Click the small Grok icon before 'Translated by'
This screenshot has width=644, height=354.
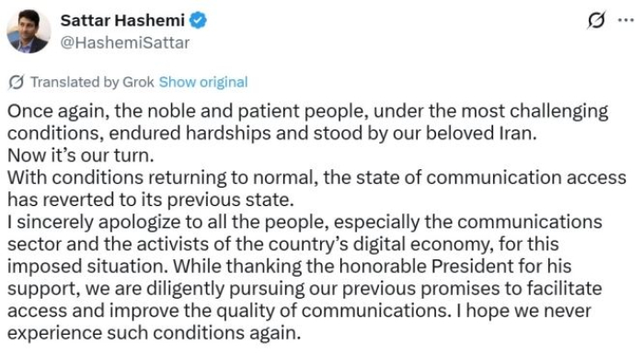tap(16, 82)
